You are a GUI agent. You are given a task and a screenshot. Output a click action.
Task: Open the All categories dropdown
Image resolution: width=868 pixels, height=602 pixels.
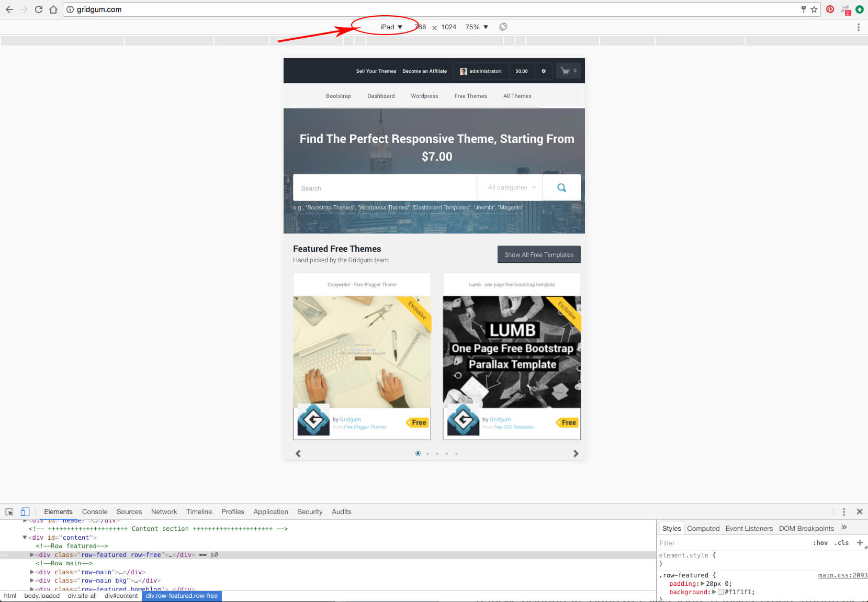(x=511, y=187)
